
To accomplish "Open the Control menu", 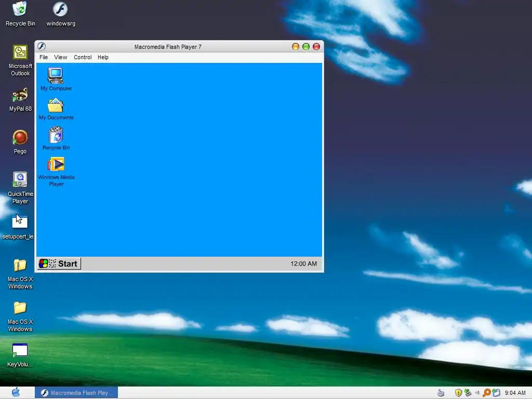I will [83, 57].
